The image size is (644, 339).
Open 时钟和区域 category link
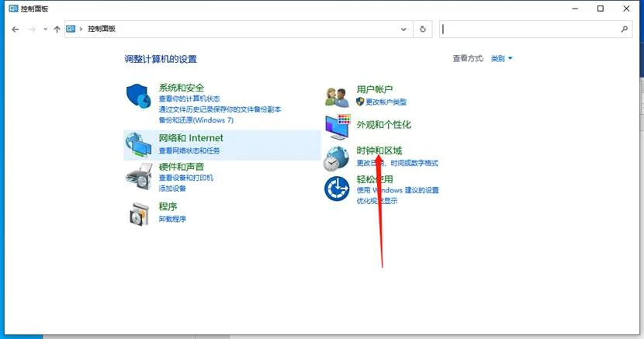(379, 150)
